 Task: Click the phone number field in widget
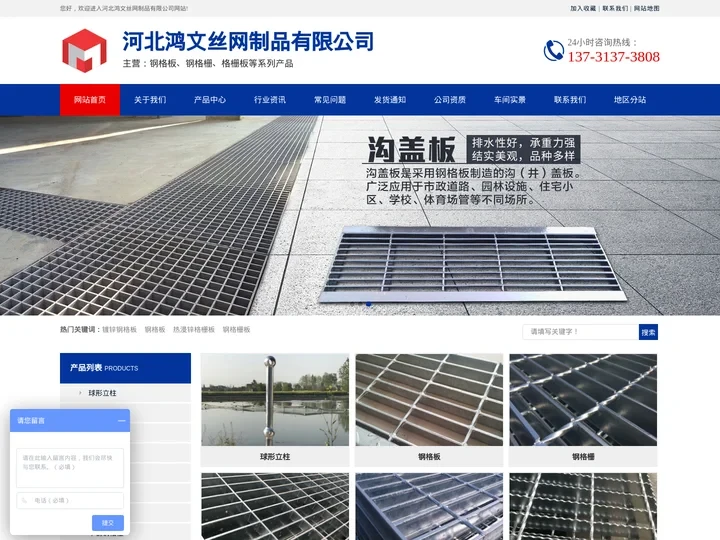coord(70,501)
